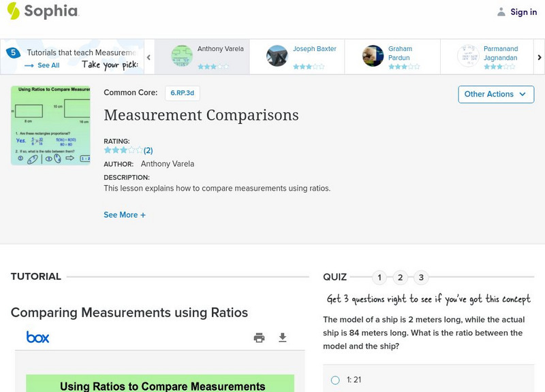Click the download icon in viewer
Screen dimensions: 545x392
pyautogui.click(x=283, y=338)
